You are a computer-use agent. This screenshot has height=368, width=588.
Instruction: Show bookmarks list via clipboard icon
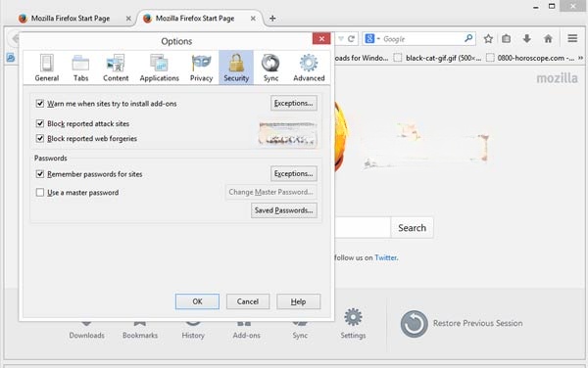pyautogui.click(x=507, y=38)
